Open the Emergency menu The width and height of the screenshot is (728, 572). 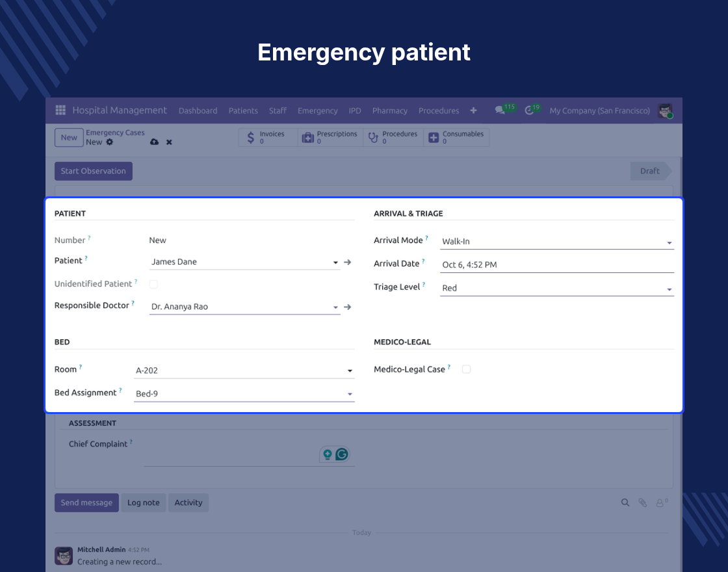(x=318, y=110)
